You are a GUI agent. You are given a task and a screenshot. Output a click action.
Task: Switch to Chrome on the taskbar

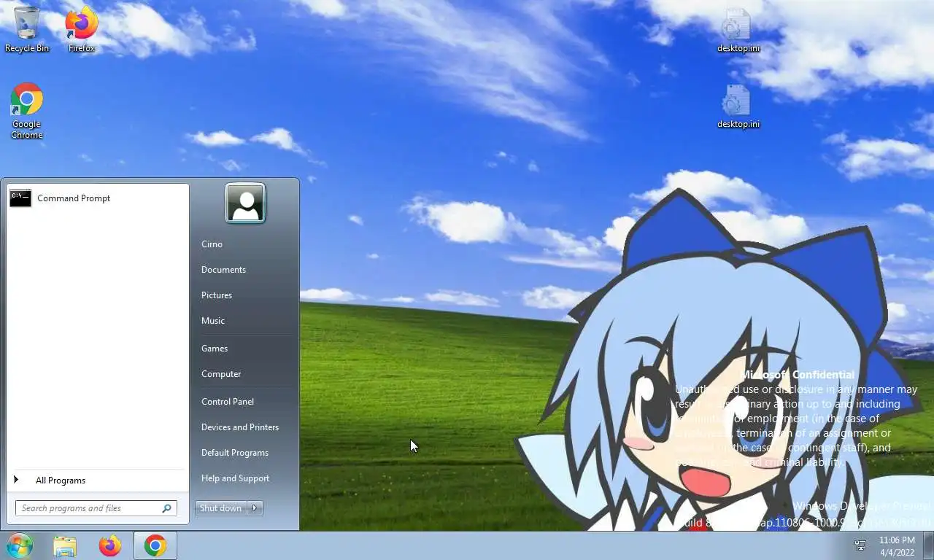click(155, 545)
